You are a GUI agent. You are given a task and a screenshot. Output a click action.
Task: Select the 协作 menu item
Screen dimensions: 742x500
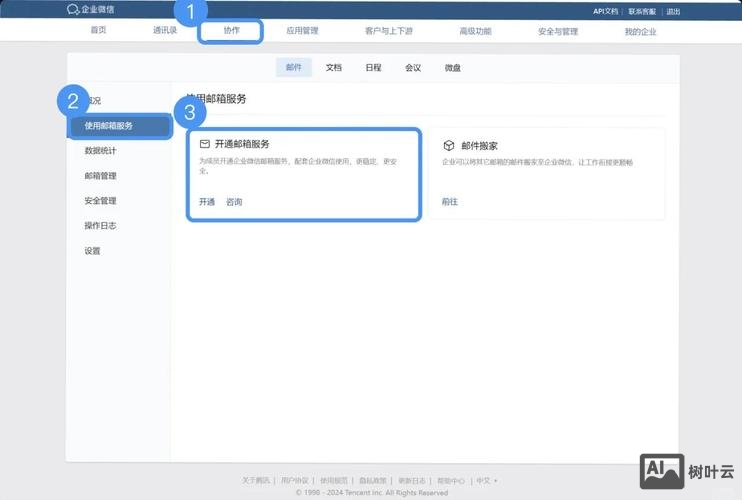[x=231, y=31]
